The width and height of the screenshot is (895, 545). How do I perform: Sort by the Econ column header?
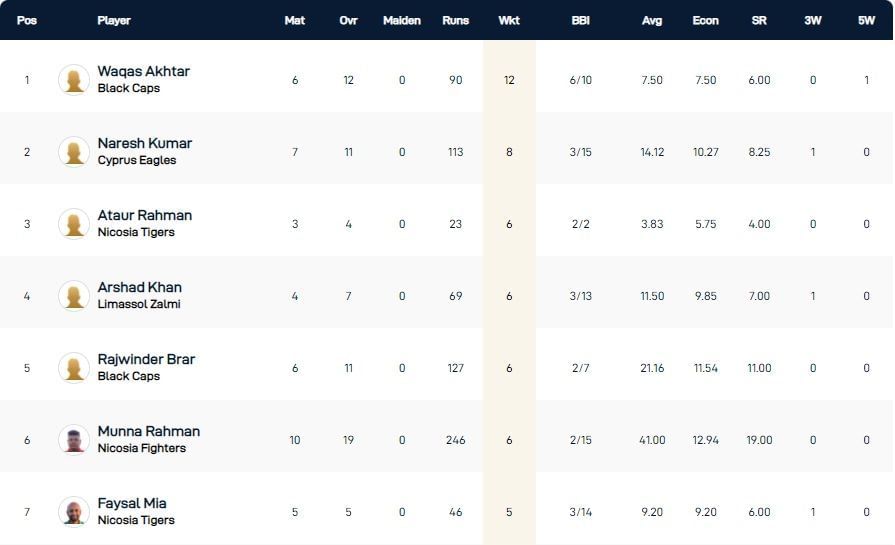click(x=705, y=20)
